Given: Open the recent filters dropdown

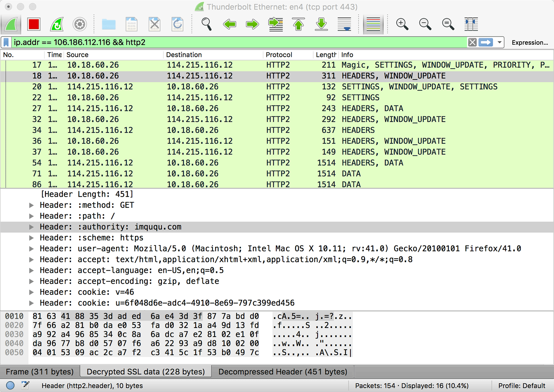Looking at the screenshot, I should (x=499, y=43).
